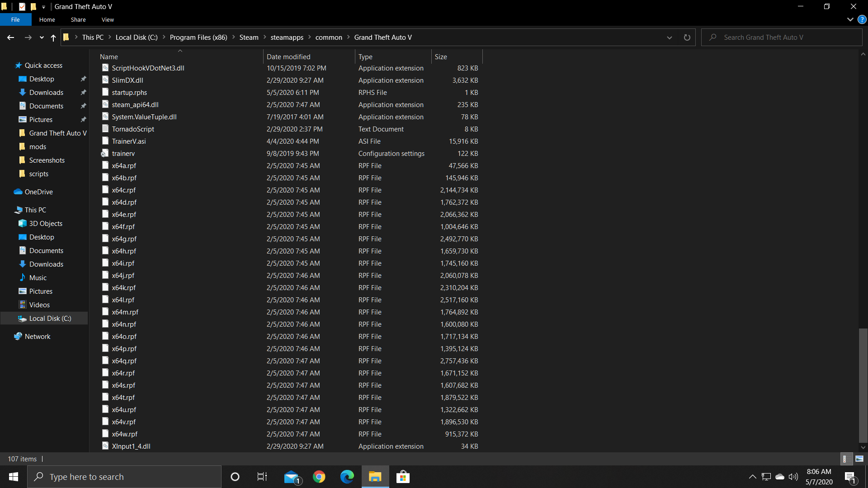Screen dimensions: 868x488
Task: Switch to large icons view button
Action: click(x=859, y=459)
